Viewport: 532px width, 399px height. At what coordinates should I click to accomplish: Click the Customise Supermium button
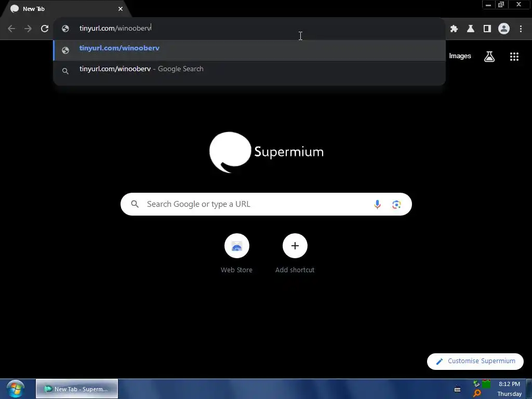click(x=475, y=362)
